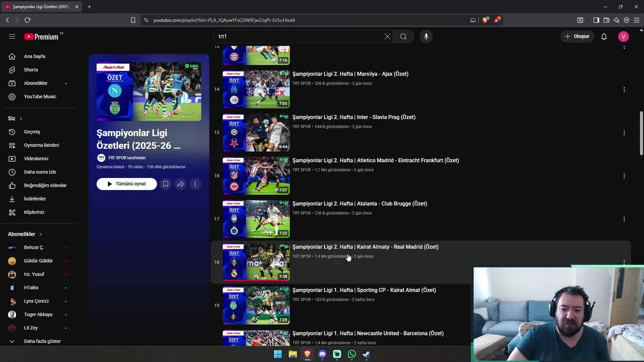Open Atalanta - Club Brugge video
This screenshot has height=362, width=644.
(x=360, y=204)
